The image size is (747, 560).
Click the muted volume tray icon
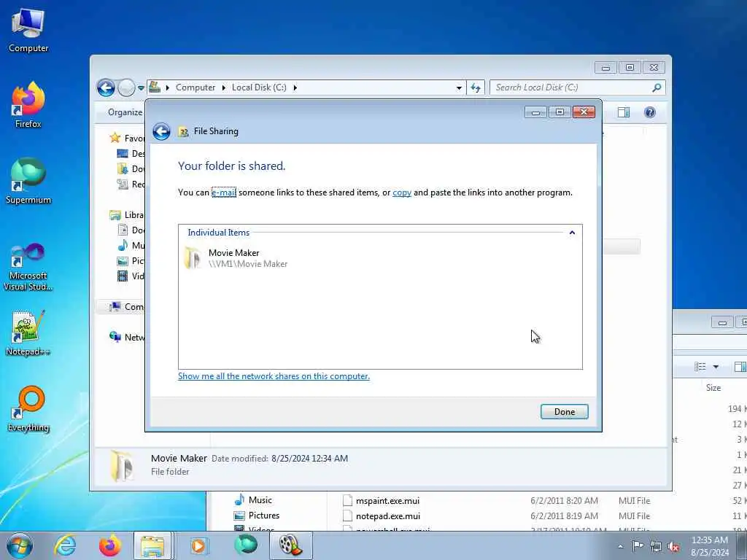coord(673,546)
